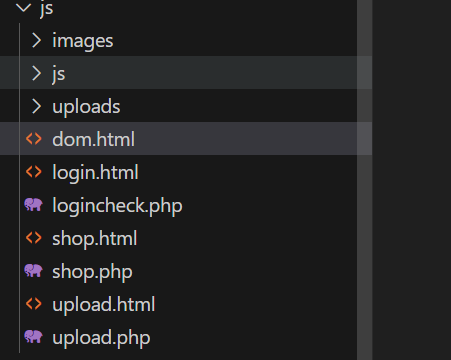Select the uploads folder label
The height and width of the screenshot is (360, 451).
[x=86, y=107]
